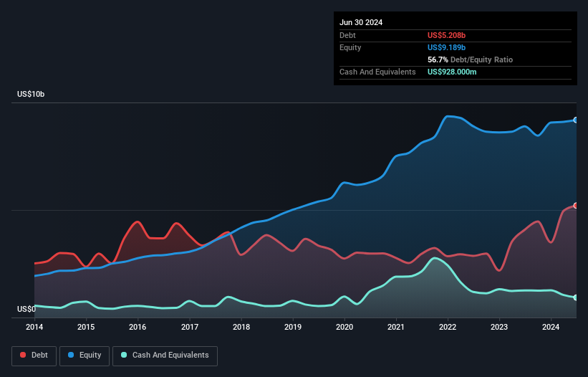Select the Equity endpoint marker on chart
Image resolution: width=588 pixels, height=377 pixels.
(576, 120)
